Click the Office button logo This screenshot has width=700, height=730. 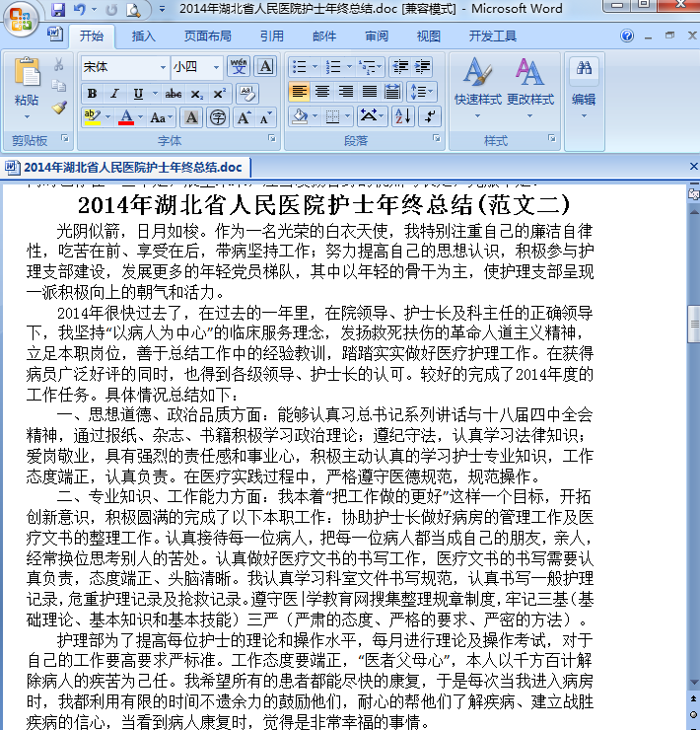[x=21, y=19]
